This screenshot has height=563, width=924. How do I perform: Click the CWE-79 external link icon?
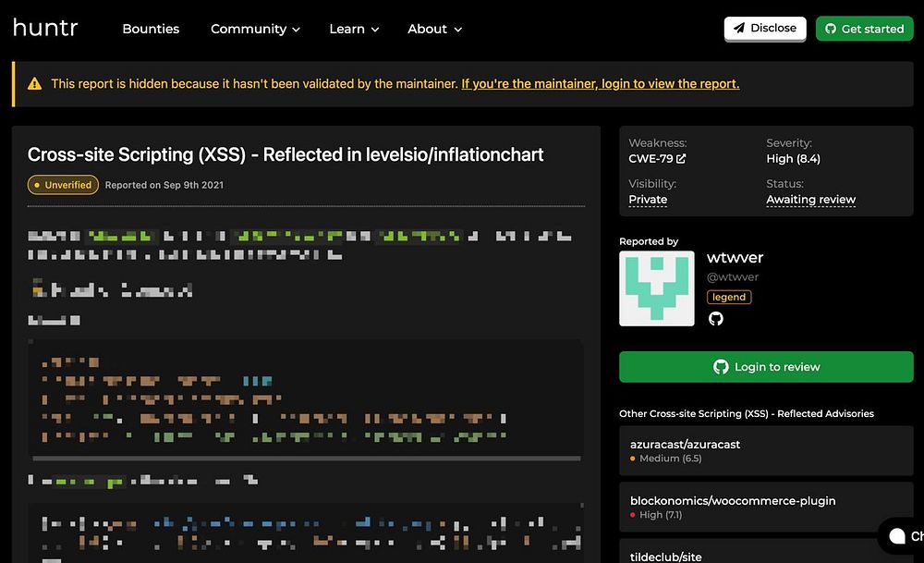pyautogui.click(x=681, y=159)
